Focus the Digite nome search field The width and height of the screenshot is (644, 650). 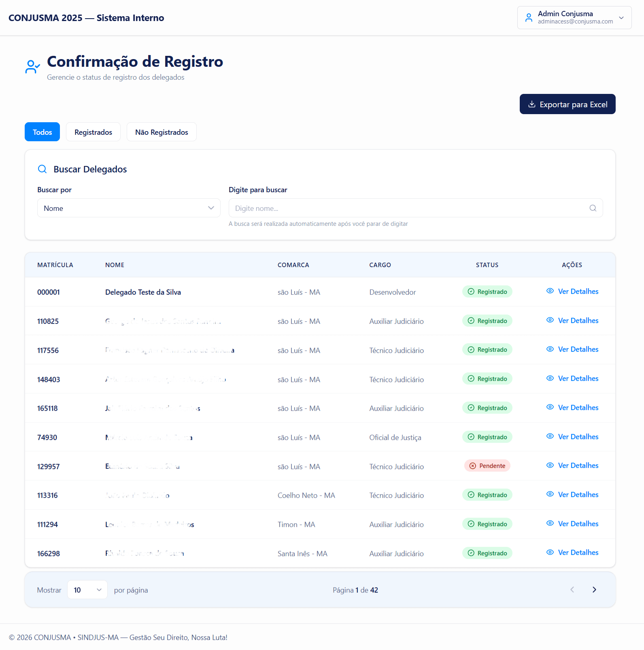coord(409,208)
